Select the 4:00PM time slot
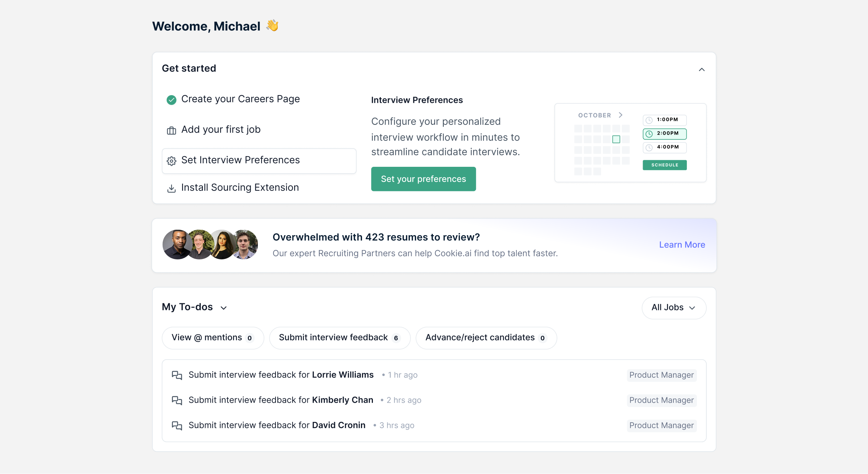 coord(664,147)
